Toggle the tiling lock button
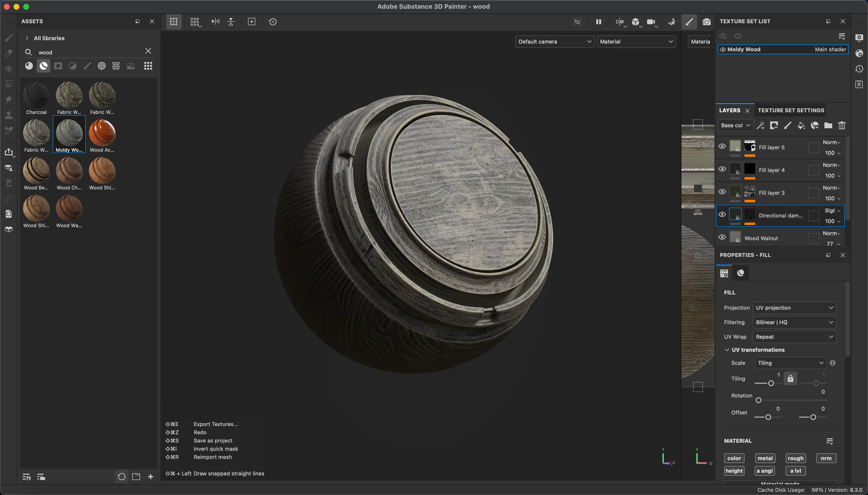The width and height of the screenshot is (868, 495). [x=790, y=379]
